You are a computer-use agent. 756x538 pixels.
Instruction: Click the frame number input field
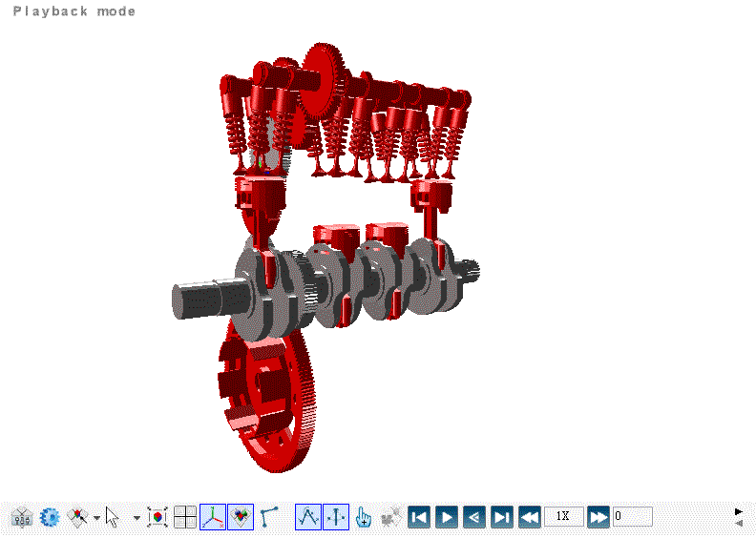(633, 517)
